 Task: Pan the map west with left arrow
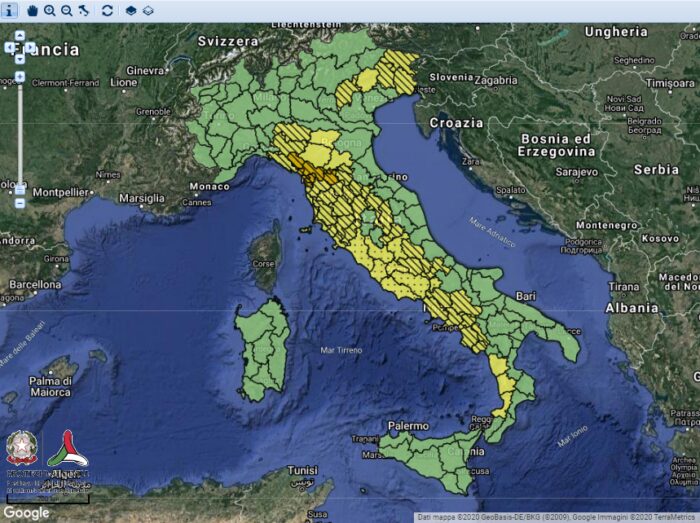(9, 47)
